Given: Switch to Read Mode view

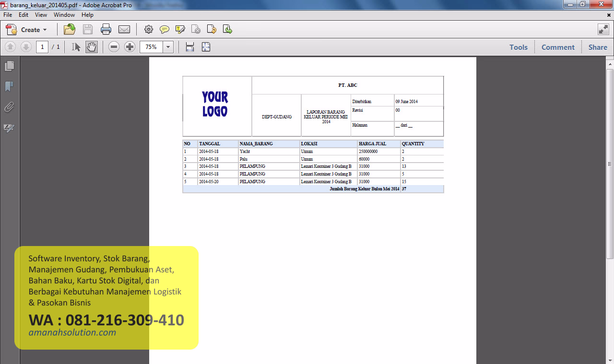Looking at the screenshot, I should tap(603, 29).
